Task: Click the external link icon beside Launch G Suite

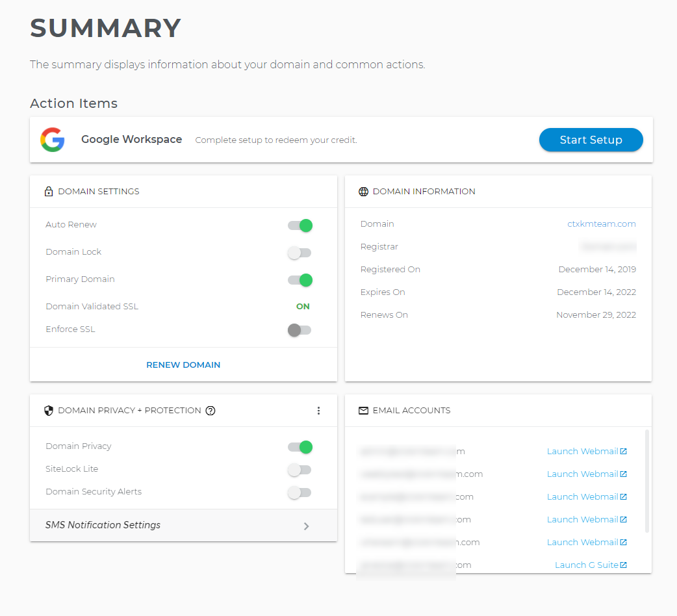Action: click(623, 564)
